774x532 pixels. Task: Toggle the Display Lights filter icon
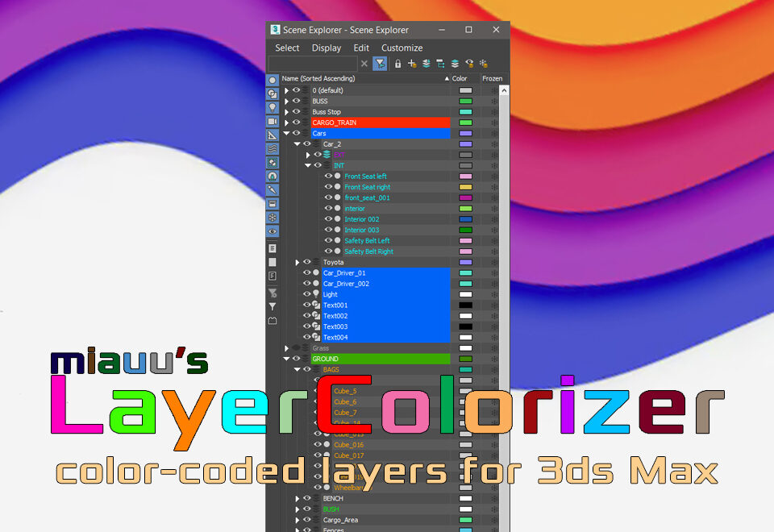click(x=273, y=107)
